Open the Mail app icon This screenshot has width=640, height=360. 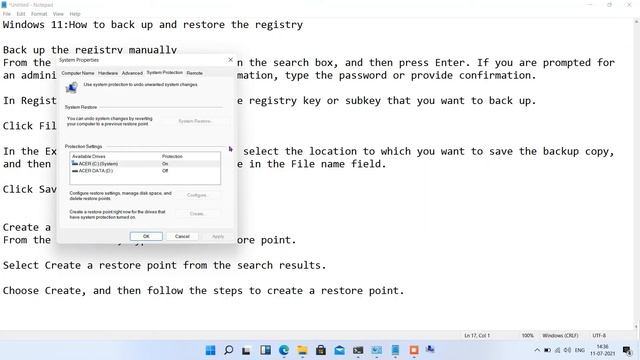click(x=339, y=350)
